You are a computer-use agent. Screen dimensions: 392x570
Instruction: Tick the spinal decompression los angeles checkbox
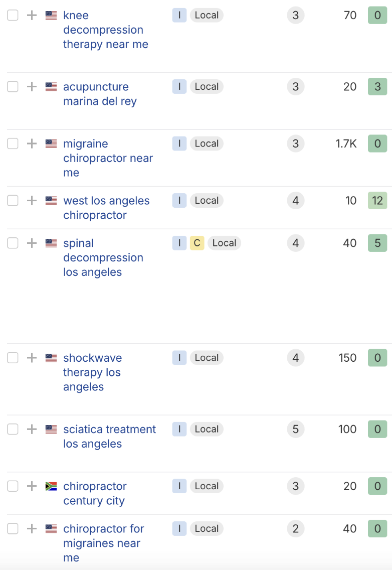click(x=13, y=243)
